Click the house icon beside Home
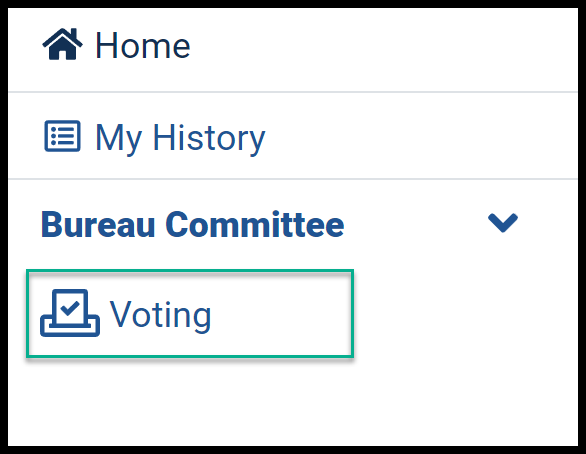 (62, 44)
